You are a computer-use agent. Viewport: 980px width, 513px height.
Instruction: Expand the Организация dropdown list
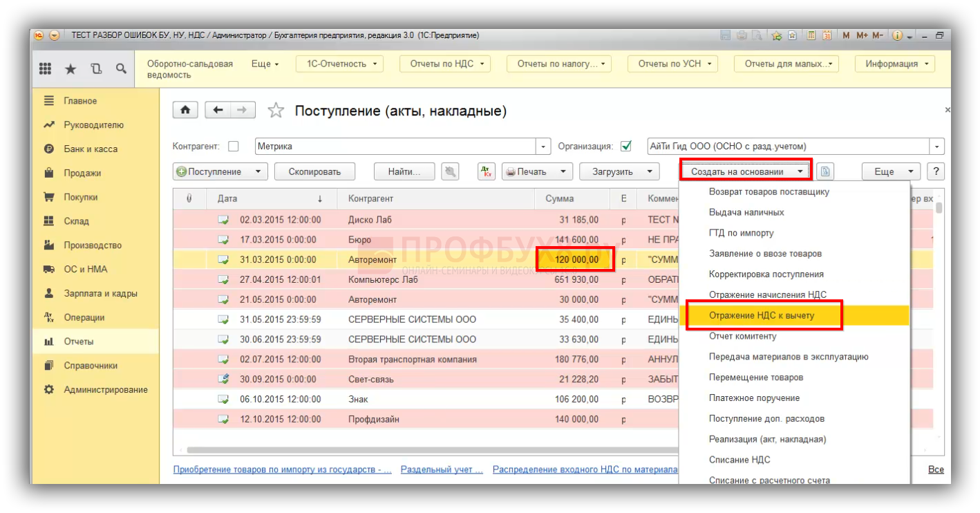click(x=937, y=147)
